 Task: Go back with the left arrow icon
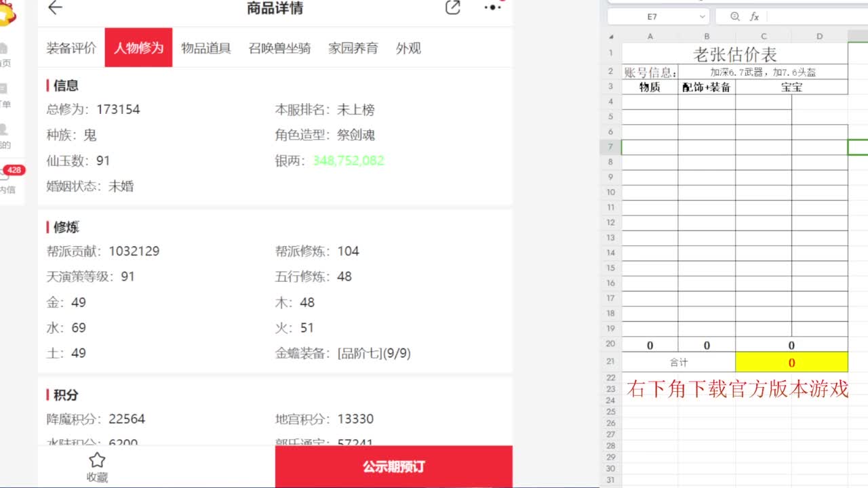pyautogui.click(x=55, y=8)
